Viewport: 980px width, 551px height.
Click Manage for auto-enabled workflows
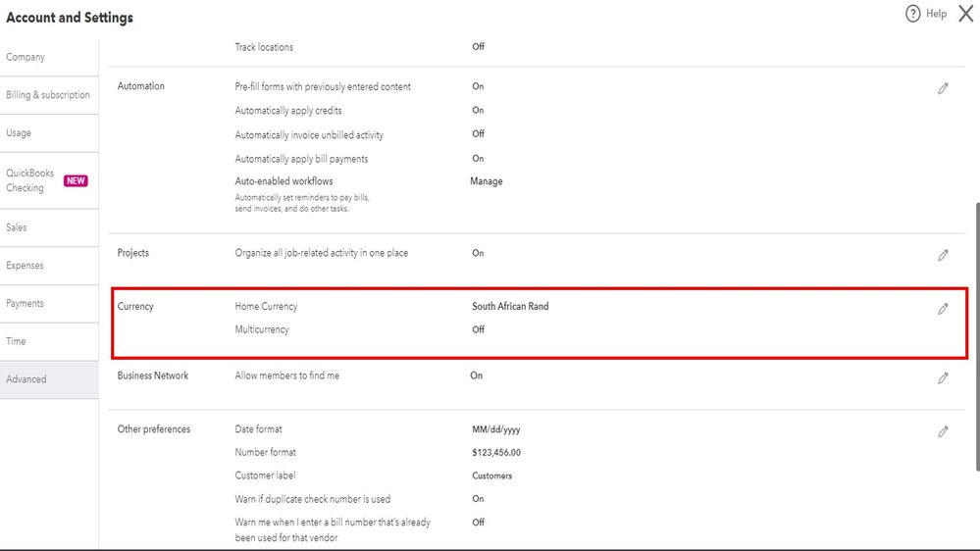[x=487, y=181]
